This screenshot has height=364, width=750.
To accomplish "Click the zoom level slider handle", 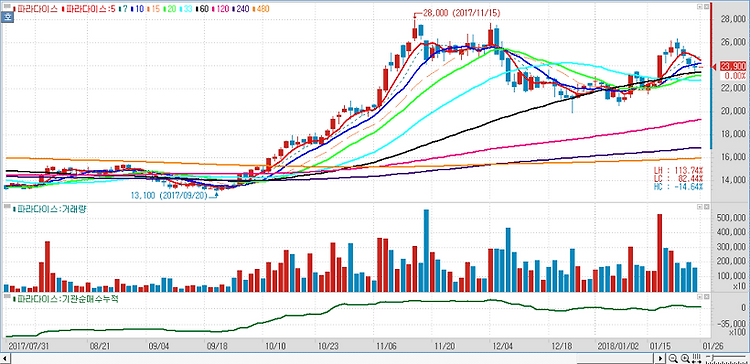I will click(x=713, y=358).
